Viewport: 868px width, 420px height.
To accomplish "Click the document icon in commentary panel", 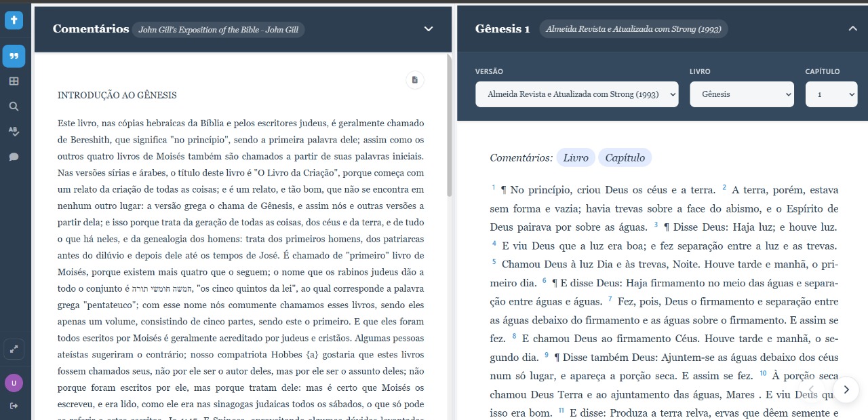I will (x=414, y=80).
